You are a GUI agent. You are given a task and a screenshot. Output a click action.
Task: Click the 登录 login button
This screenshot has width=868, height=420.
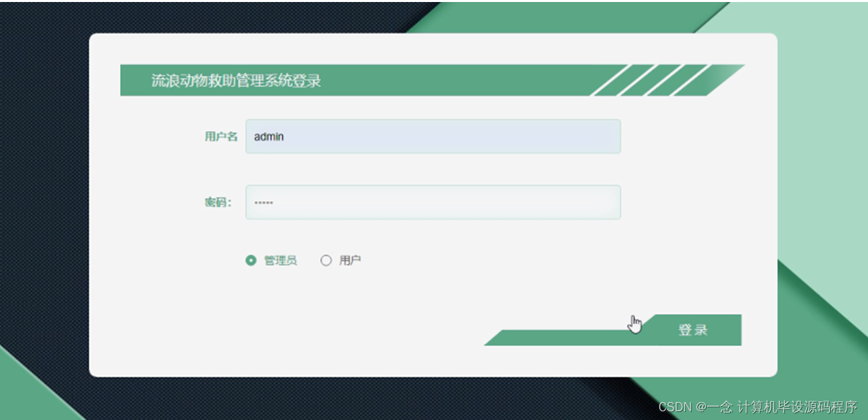point(693,330)
